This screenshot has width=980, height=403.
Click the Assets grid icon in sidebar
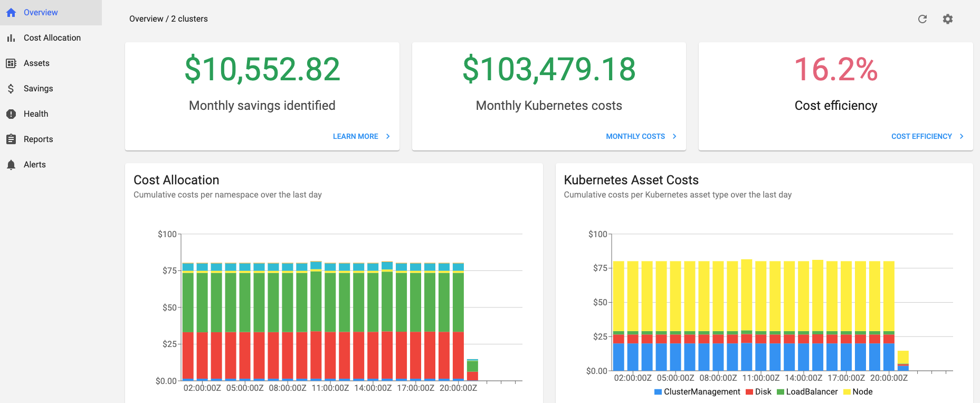click(11, 63)
